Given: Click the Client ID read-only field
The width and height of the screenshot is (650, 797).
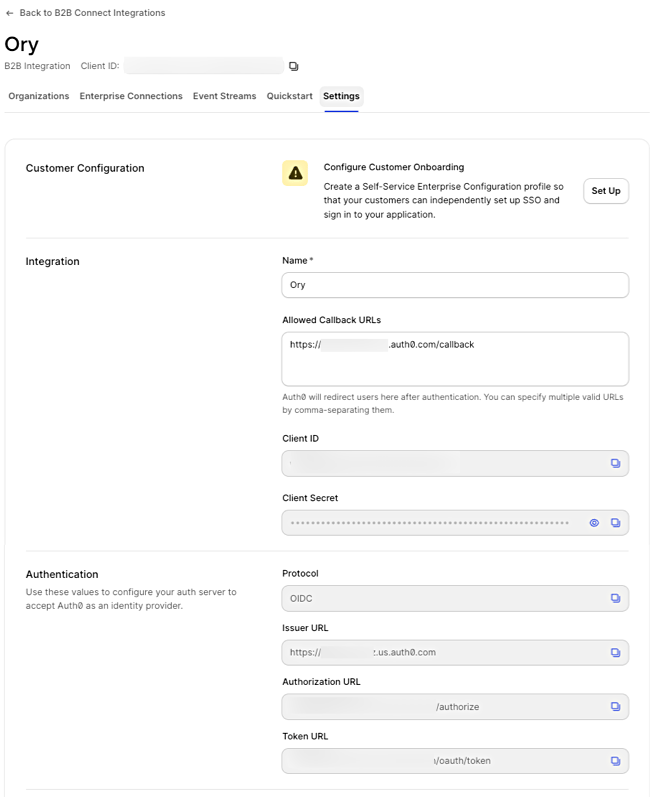Looking at the screenshot, I should pyautogui.click(x=455, y=463).
